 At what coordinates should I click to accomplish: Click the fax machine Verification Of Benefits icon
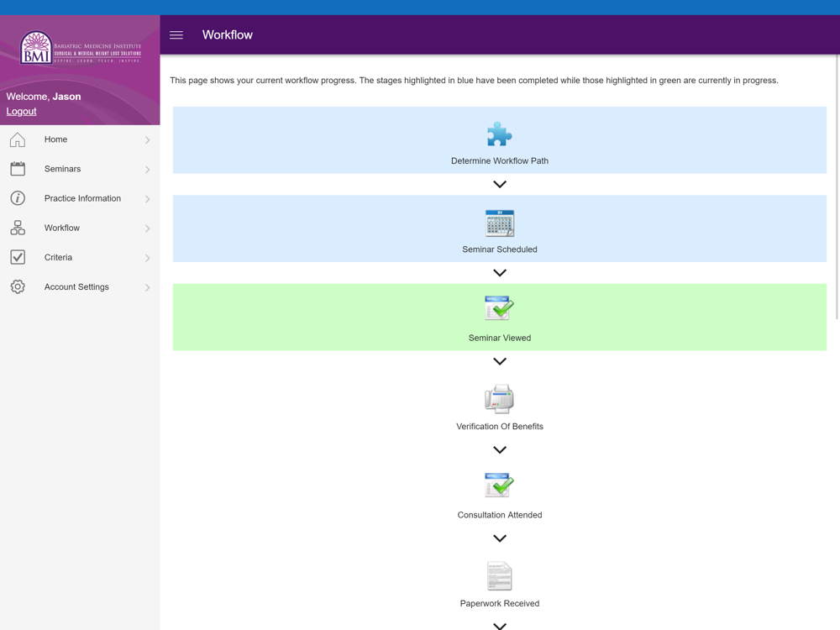coord(499,398)
